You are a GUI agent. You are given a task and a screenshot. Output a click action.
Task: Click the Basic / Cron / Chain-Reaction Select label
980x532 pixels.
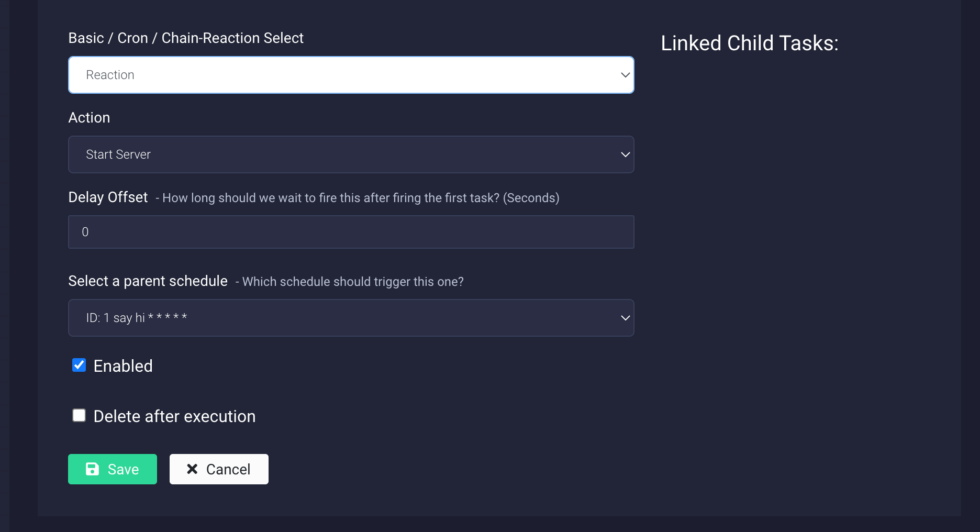(x=186, y=38)
